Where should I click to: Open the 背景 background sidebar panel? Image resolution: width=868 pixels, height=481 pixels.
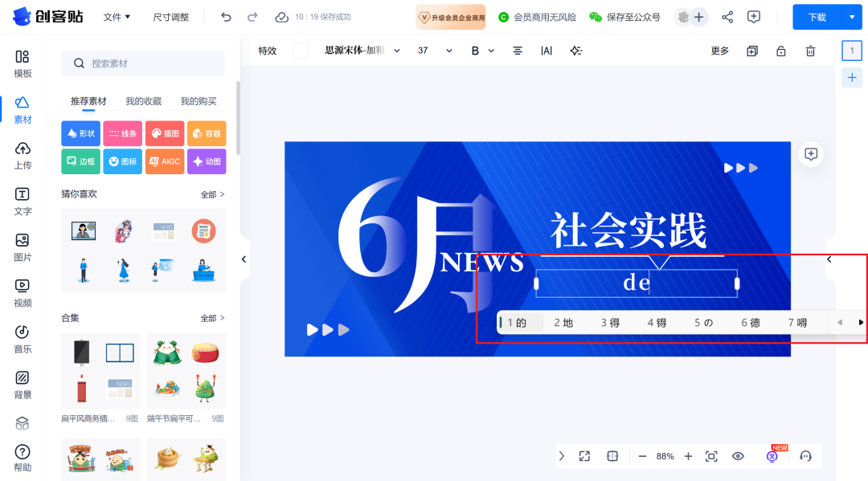pyautogui.click(x=23, y=385)
